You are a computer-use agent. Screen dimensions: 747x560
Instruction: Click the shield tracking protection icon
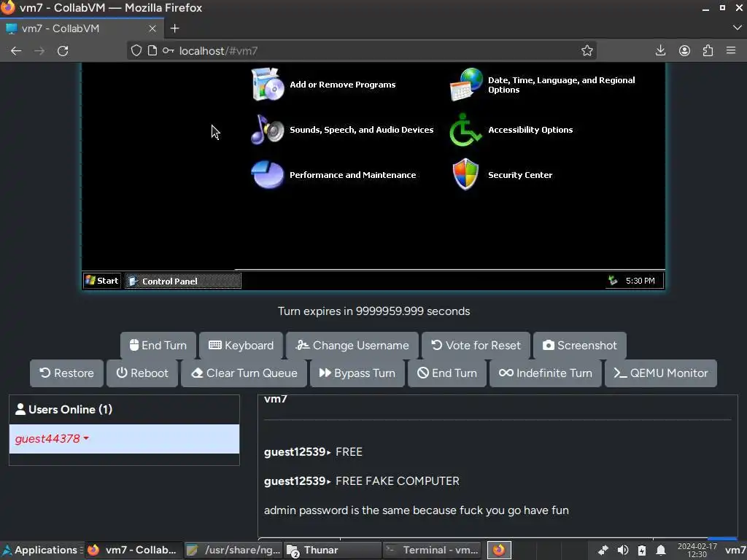coord(136,50)
